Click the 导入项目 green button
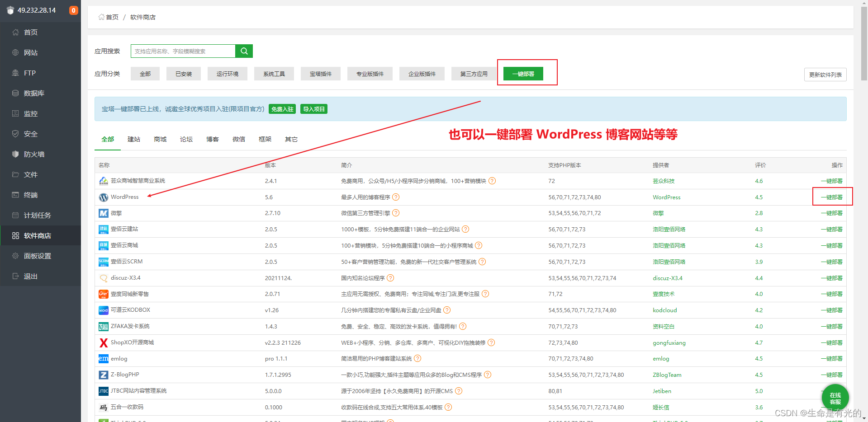This screenshot has height=422, width=868. tap(314, 109)
